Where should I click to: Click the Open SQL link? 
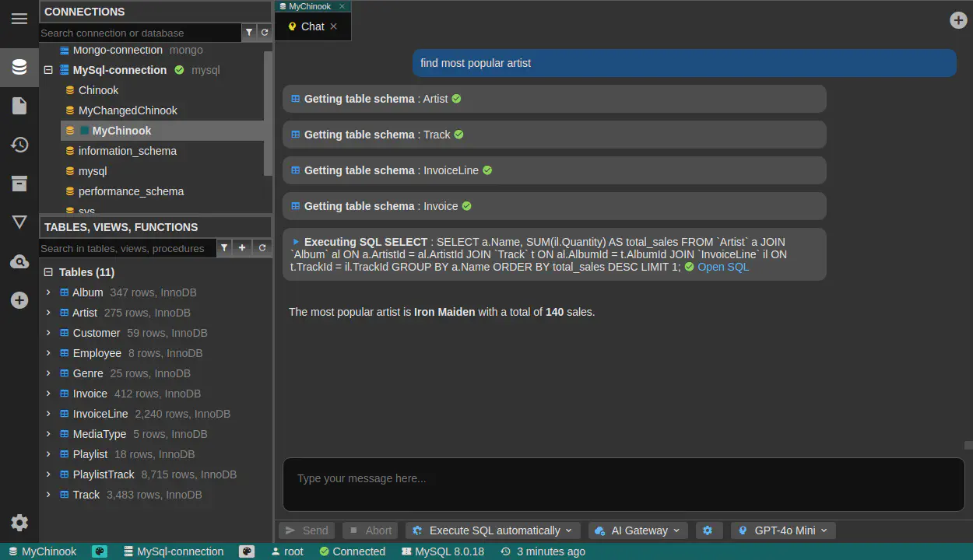point(722,267)
